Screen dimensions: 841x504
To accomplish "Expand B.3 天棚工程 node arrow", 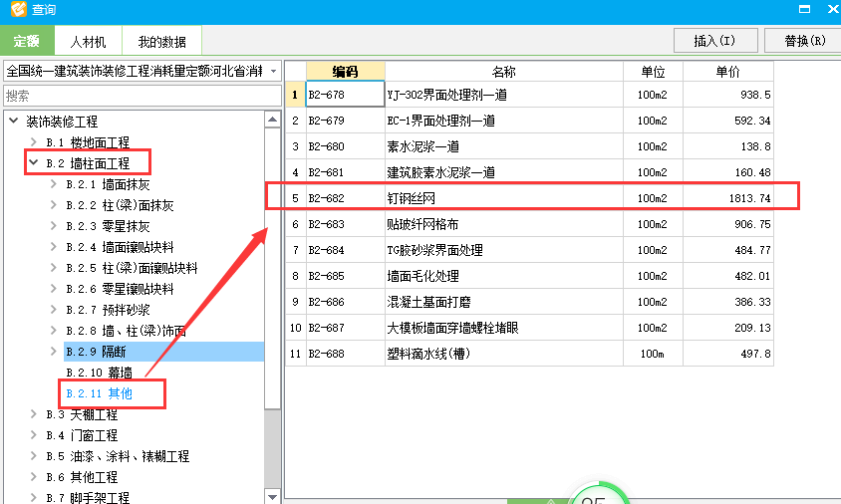I will [34, 414].
